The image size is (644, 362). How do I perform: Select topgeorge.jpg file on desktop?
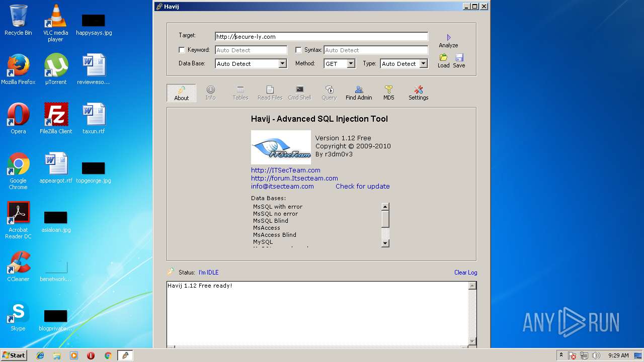click(94, 172)
